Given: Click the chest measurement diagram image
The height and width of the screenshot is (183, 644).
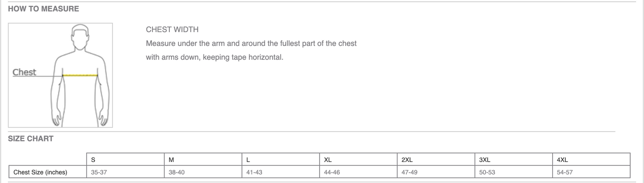Looking at the screenshot, I should pos(60,75).
